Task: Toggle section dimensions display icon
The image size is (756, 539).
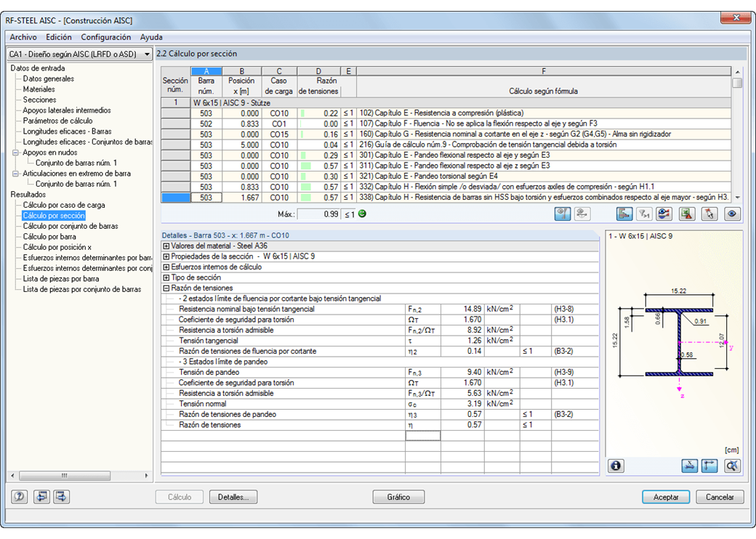Action: 689,466
